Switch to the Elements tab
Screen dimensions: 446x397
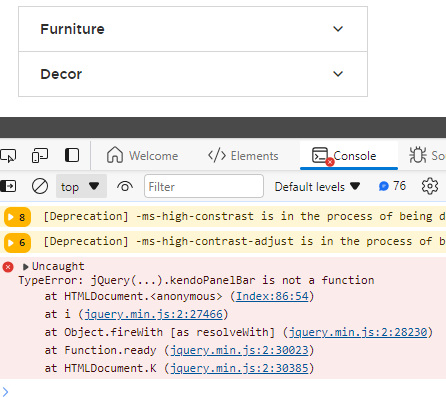pyautogui.click(x=243, y=156)
